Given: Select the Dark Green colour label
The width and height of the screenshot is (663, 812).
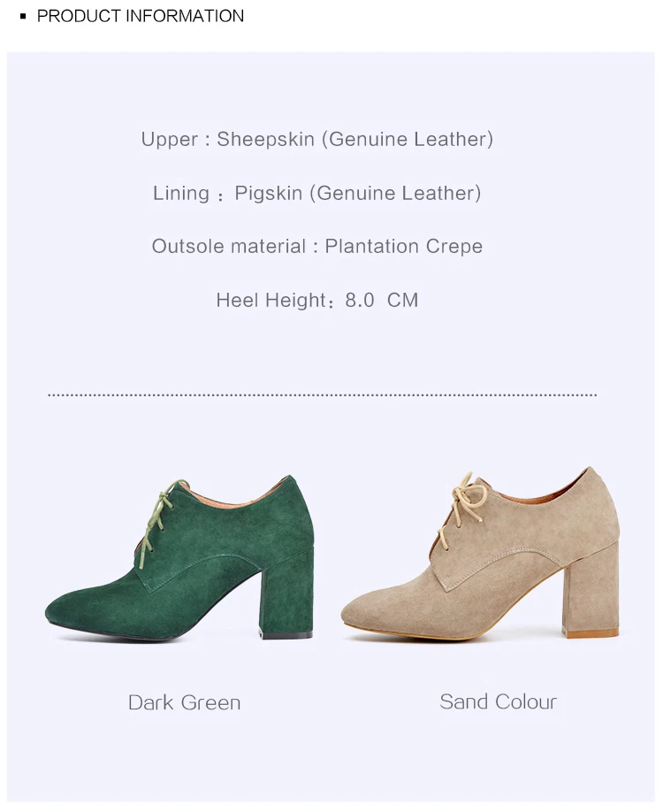Looking at the screenshot, I should (184, 702).
